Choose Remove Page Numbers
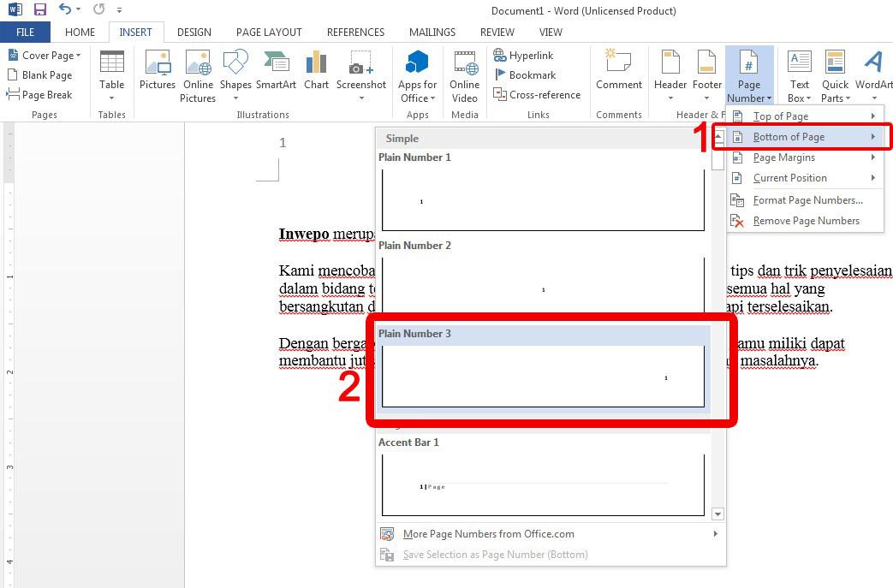The image size is (893, 588). (x=805, y=221)
